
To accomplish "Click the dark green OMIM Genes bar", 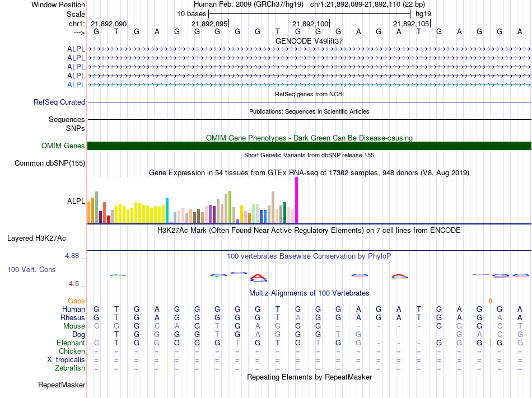I will [309, 146].
